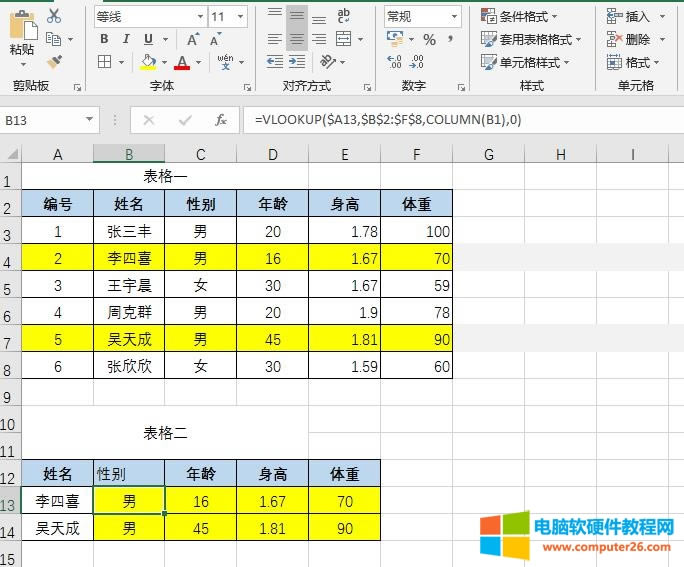Apply the yellow fill color swatch
The image size is (684, 567).
[x=148, y=62]
